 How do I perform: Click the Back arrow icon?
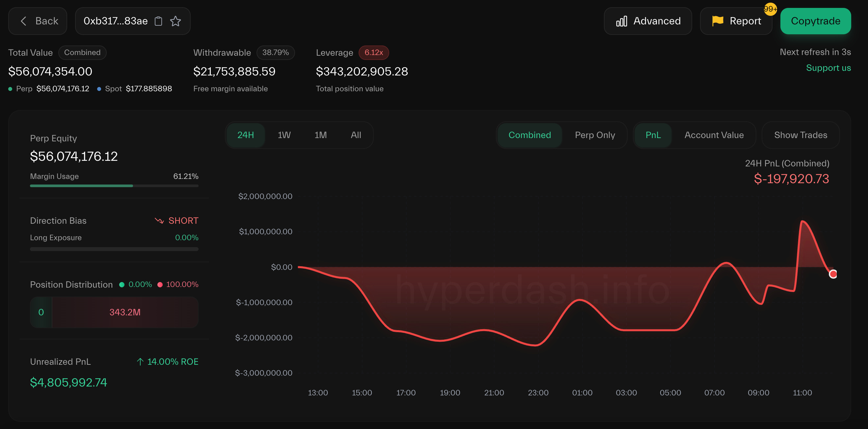pos(23,21)
